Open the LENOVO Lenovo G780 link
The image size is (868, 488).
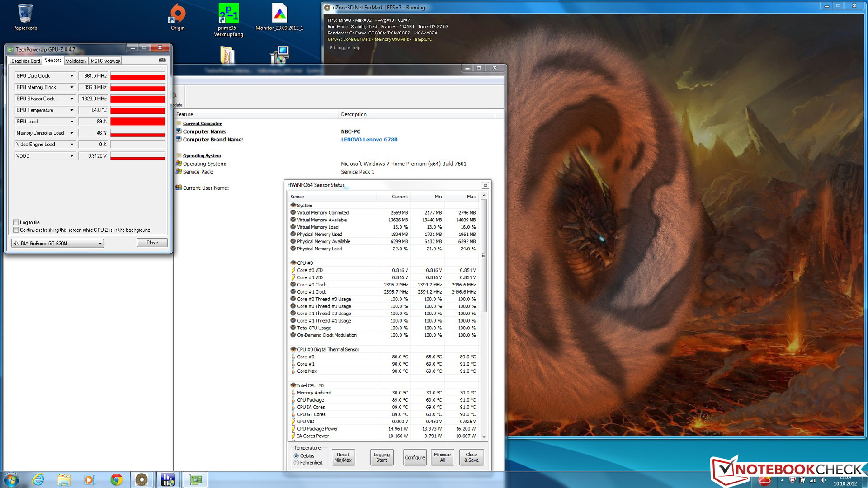coord(369,140)
